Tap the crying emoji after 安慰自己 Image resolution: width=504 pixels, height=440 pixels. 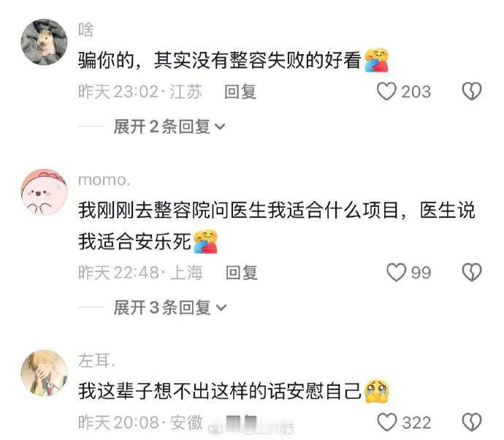(376, 390)
